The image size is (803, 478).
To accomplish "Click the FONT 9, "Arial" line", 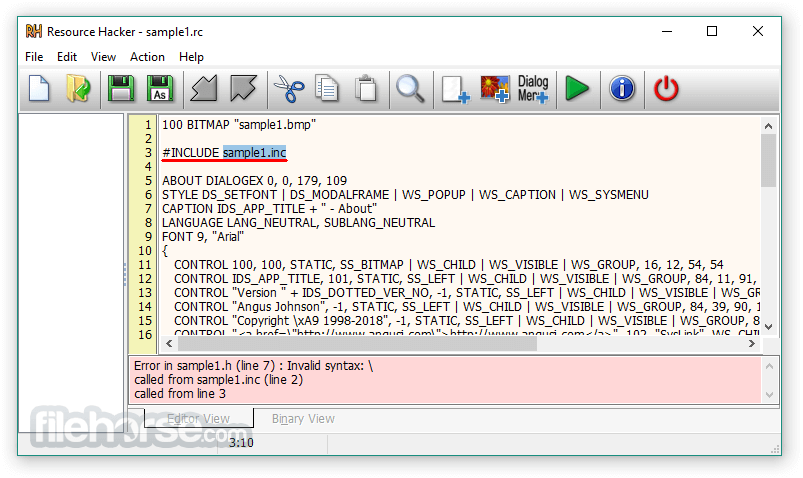I will click(x=203, y=237).
